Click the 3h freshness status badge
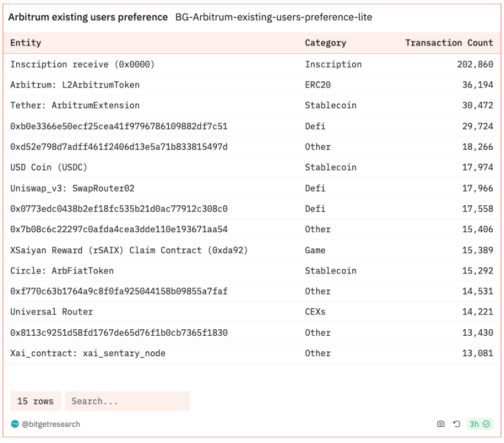 point(480,424)
